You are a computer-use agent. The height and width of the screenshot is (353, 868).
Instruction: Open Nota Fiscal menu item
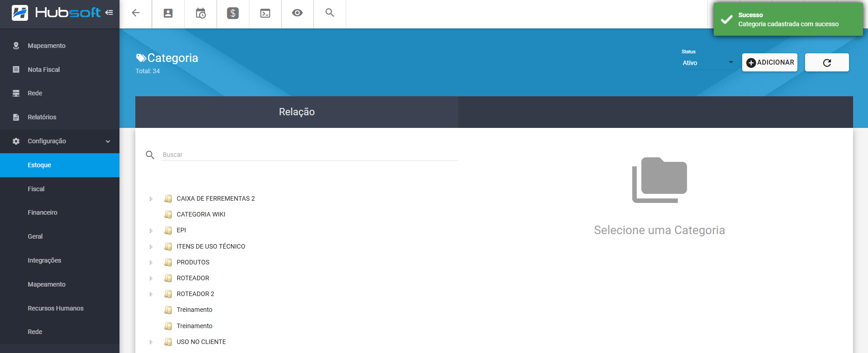[x=60, y=70]
